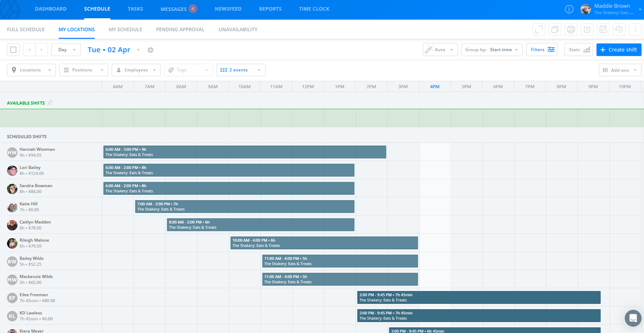The height and width of the screenshot is (333, 644).
Task: Tick the select-all checkbox
Action: [x=13, y=50]
